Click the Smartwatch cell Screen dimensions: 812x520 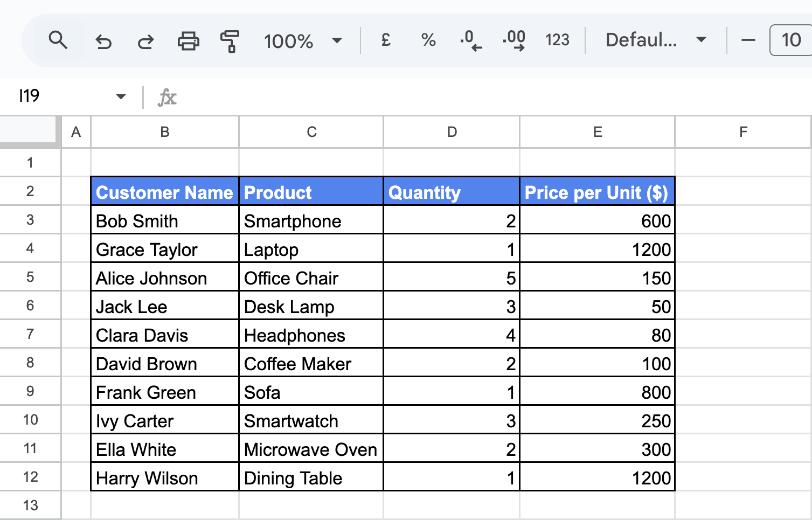[311, 420]
